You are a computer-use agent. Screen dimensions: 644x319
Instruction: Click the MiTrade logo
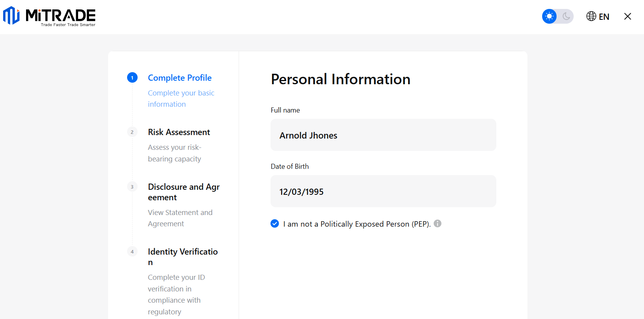[x=49, y=16]
